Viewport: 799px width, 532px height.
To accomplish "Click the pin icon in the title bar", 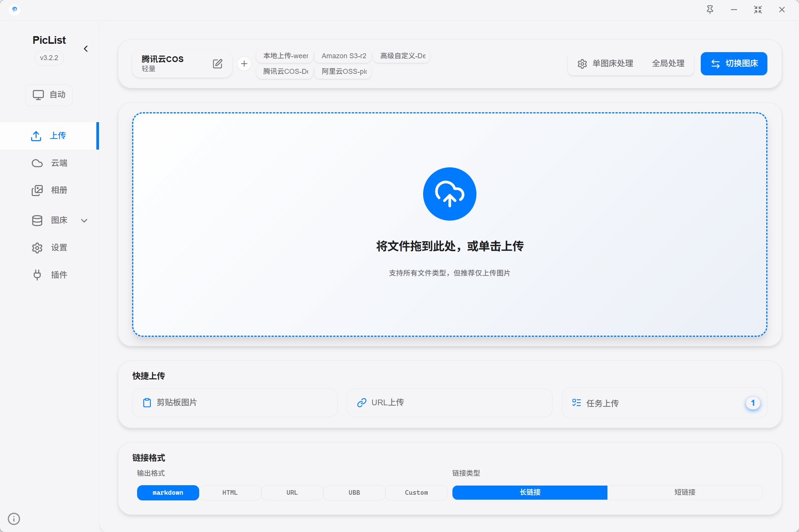I will coord(710,9).
